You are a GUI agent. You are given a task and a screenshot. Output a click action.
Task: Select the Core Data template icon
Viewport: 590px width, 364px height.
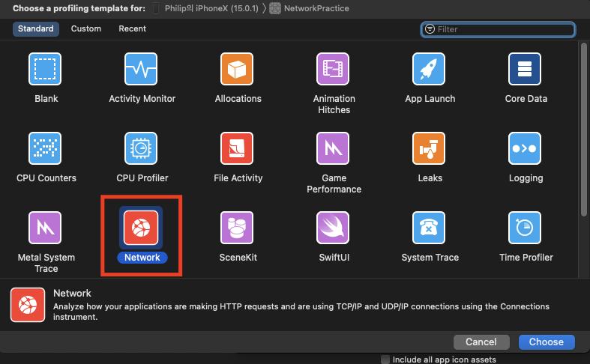(525, 69)
